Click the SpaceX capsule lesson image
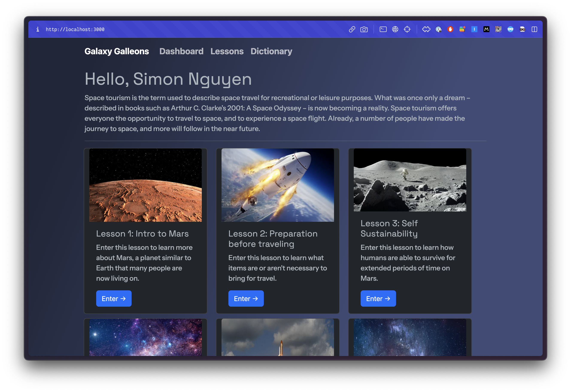The width and height of the screenshot is (571, 392). click(278, 185)
